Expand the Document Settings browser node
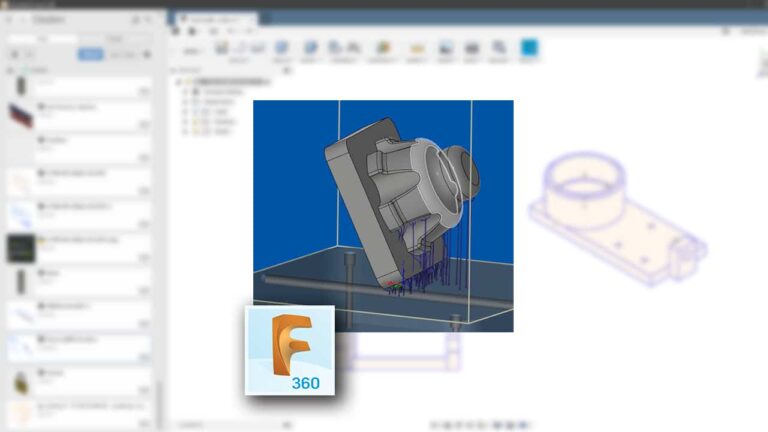Screen dimensions: 768x432 pos(186,92)
